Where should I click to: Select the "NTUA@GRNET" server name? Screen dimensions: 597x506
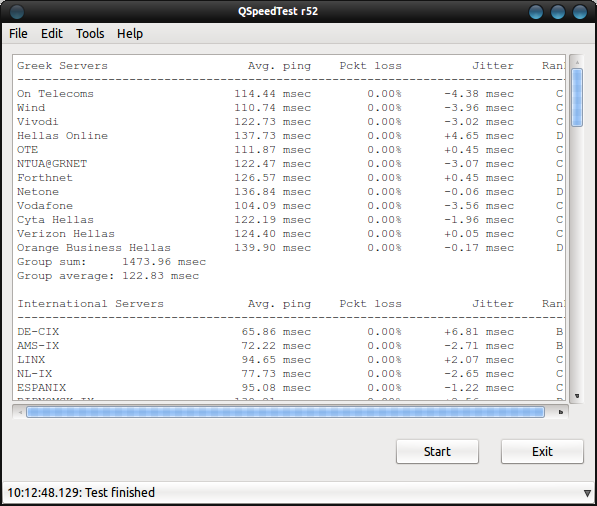(52, 164)
